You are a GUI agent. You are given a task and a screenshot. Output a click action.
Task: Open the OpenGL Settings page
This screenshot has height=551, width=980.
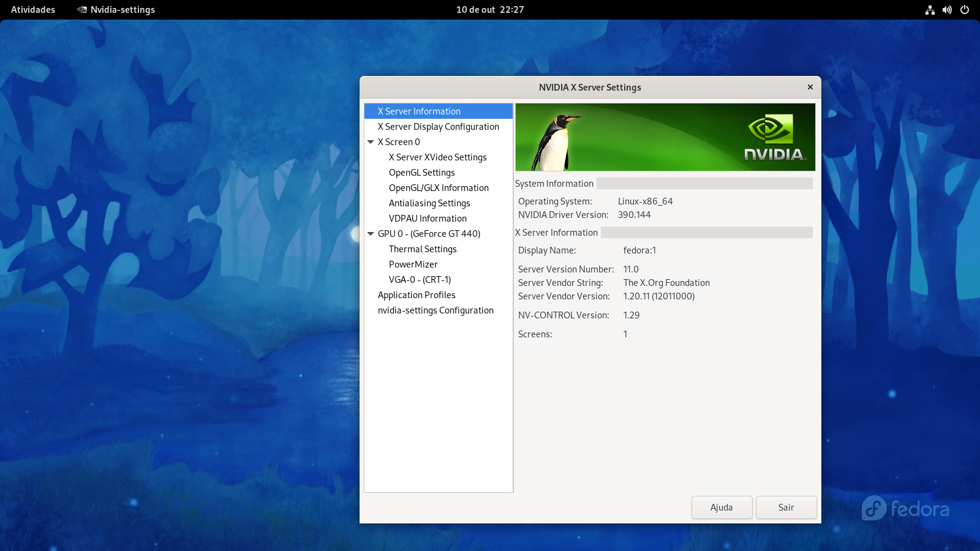[x=422, y=173]
